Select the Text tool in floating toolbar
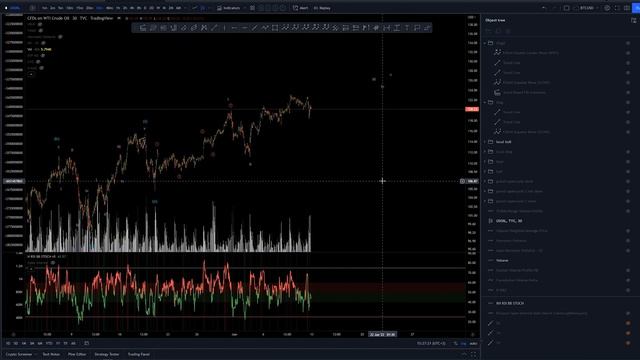Viewport: 640px width, 360px height. (x=407, y=28)
